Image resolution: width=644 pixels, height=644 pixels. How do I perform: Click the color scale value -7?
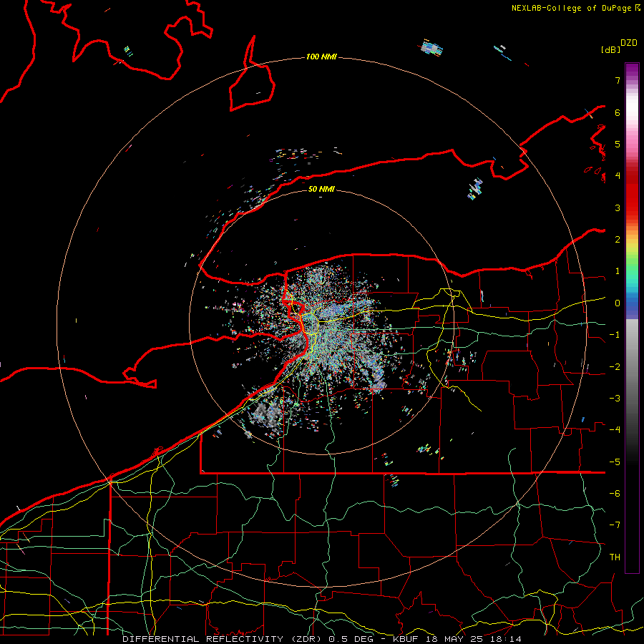click(615, 525)
